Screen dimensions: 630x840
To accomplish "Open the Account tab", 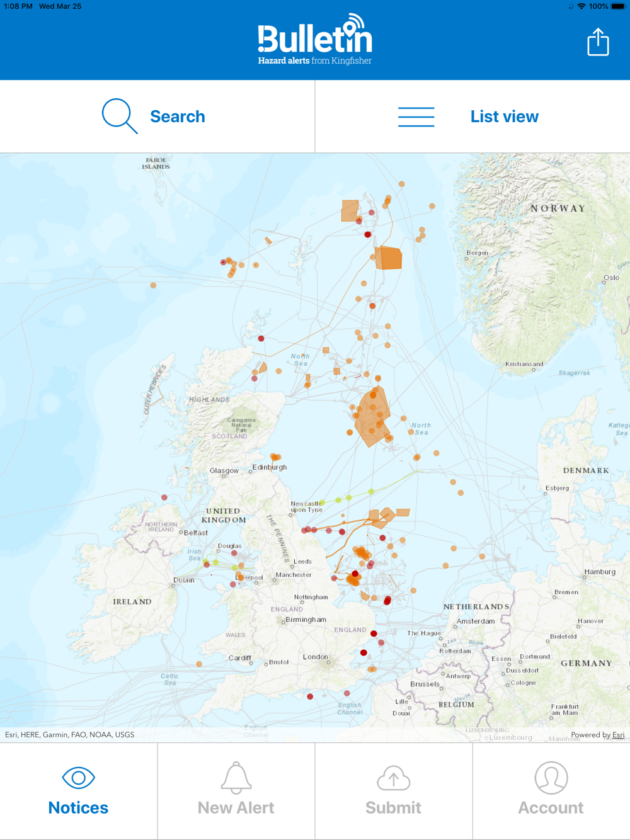I will click(x=551, y=792).
